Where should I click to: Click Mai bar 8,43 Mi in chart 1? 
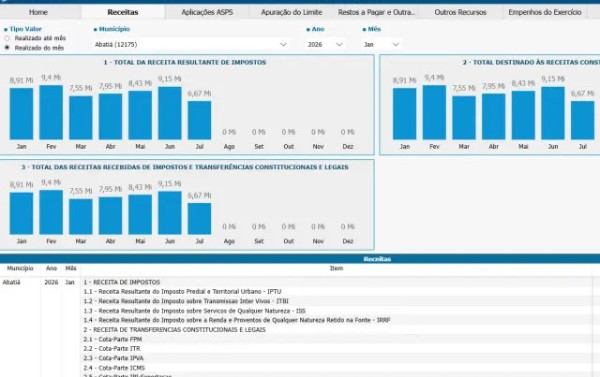(x=140, y=115)
